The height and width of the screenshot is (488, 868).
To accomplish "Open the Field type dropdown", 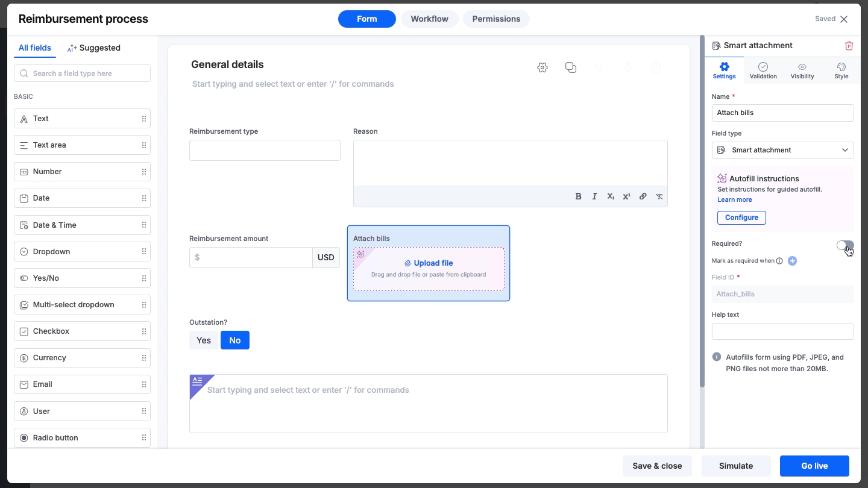I will [782, 150].
